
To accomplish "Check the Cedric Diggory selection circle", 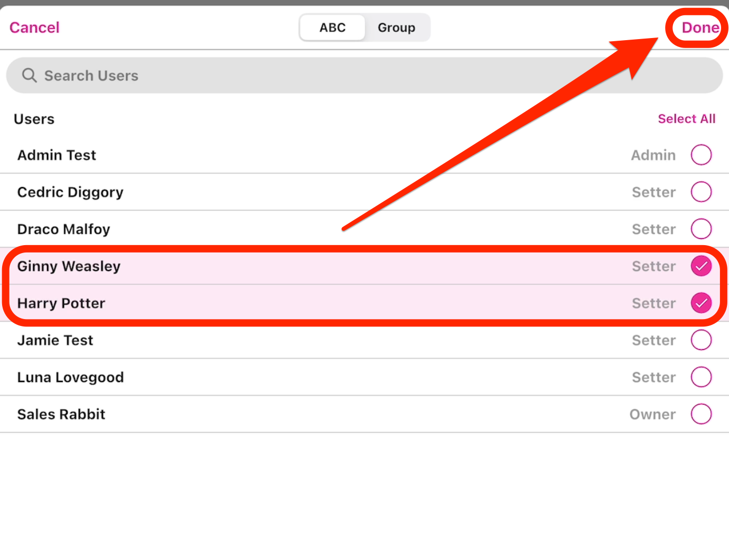I will pos(701,192).
